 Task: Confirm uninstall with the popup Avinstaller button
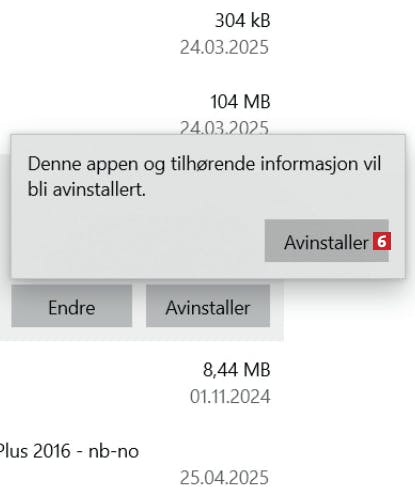point(326,240)
